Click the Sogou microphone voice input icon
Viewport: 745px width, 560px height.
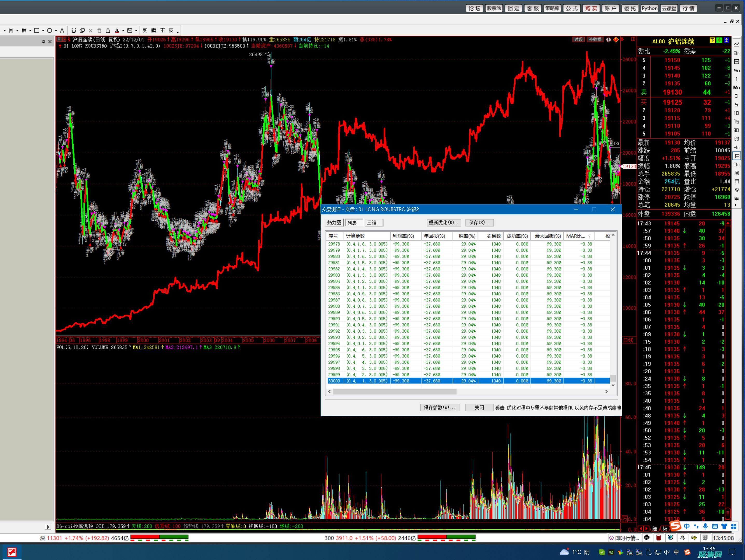coord(705,526)
